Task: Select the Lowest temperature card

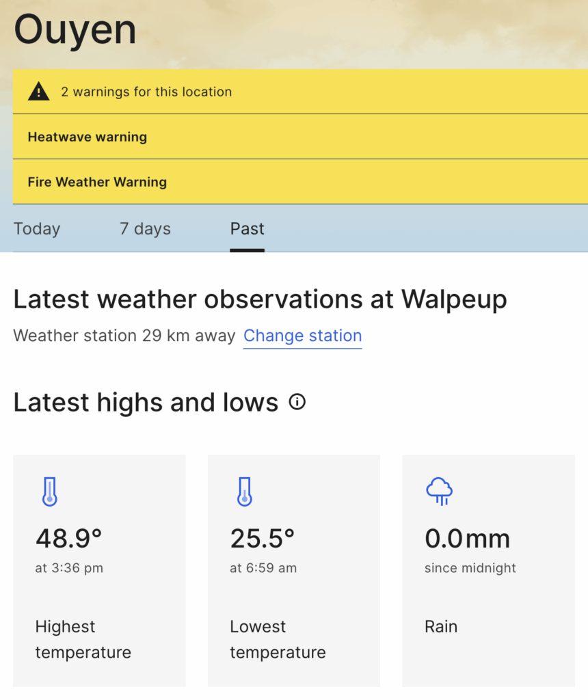Action: click(293, 571)
